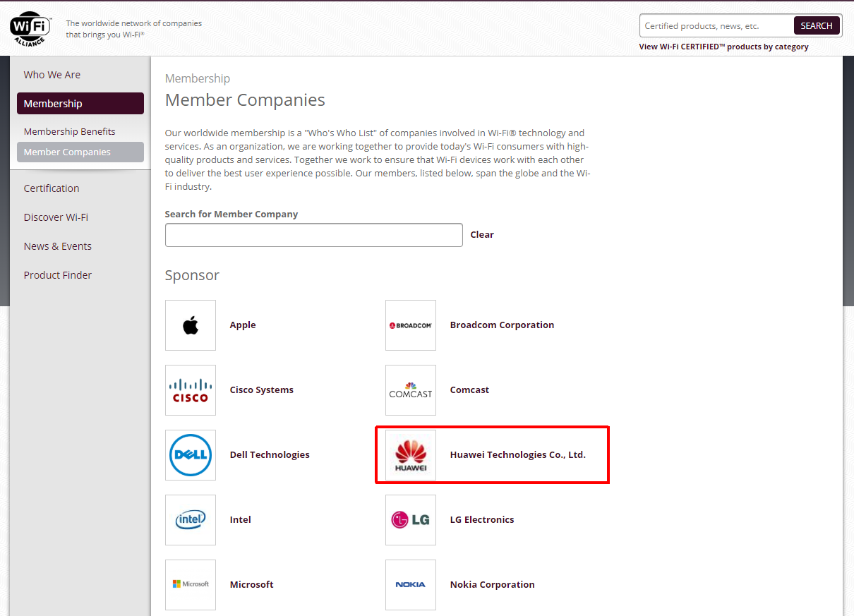Select the Intel logo tile
This screenshot has height=616, width=854.
tap(191, 520)
